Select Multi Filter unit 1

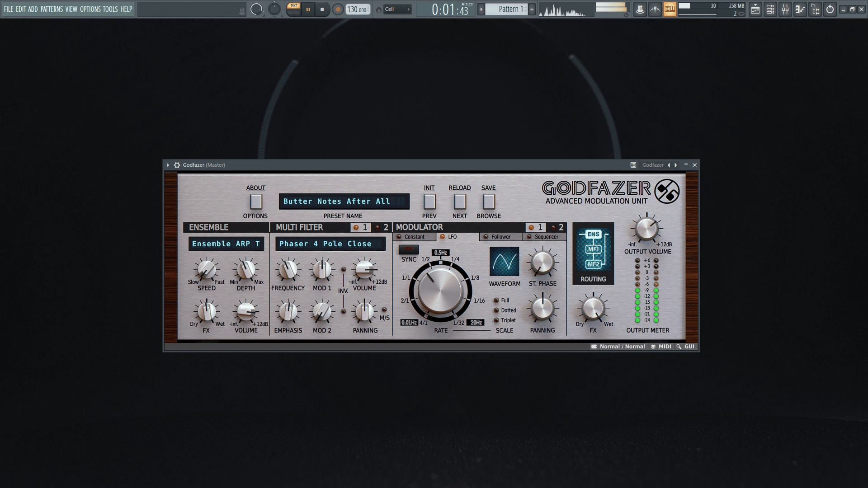[x=360, y=227]
